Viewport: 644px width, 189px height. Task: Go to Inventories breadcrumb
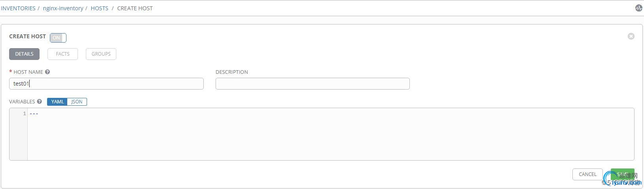(18, 8)
